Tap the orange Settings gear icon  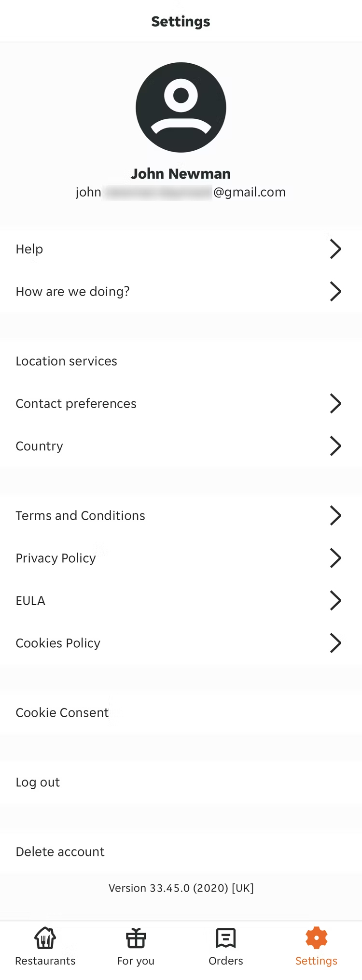click(316, 938)
